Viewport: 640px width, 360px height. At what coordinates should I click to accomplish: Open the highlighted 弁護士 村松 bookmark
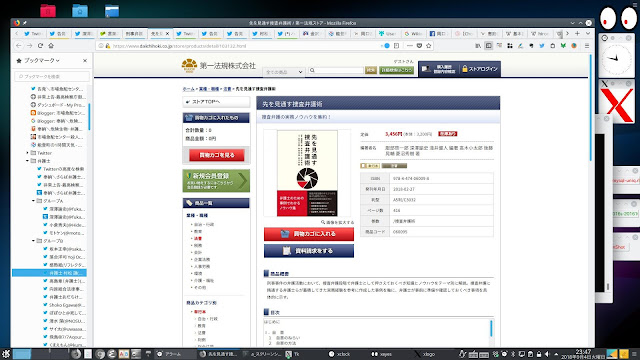click(49, 273)
